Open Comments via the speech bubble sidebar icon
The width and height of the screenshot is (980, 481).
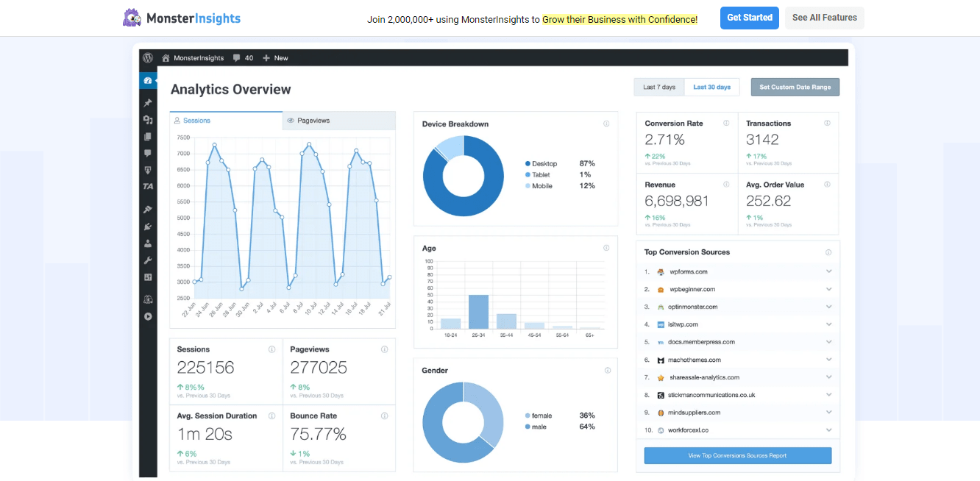pos(148,153)
